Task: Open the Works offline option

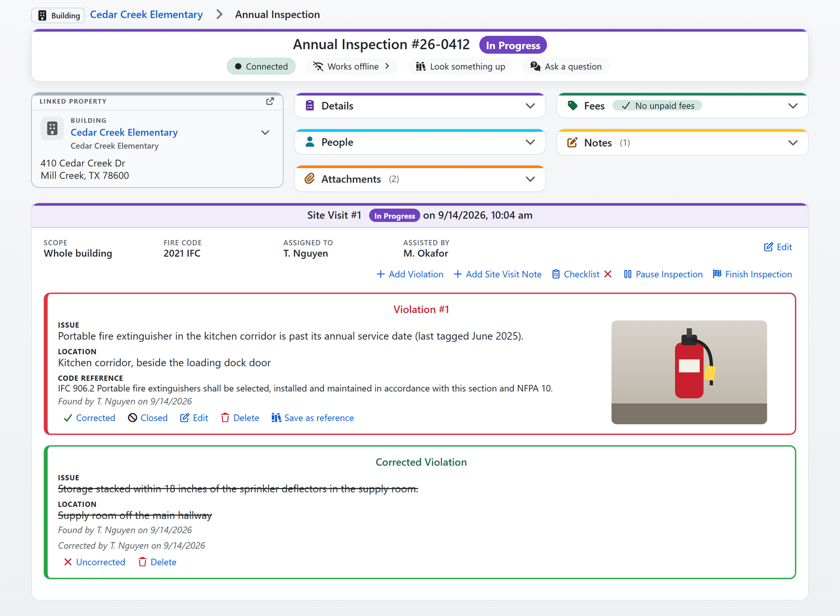Action: (351, 67)
